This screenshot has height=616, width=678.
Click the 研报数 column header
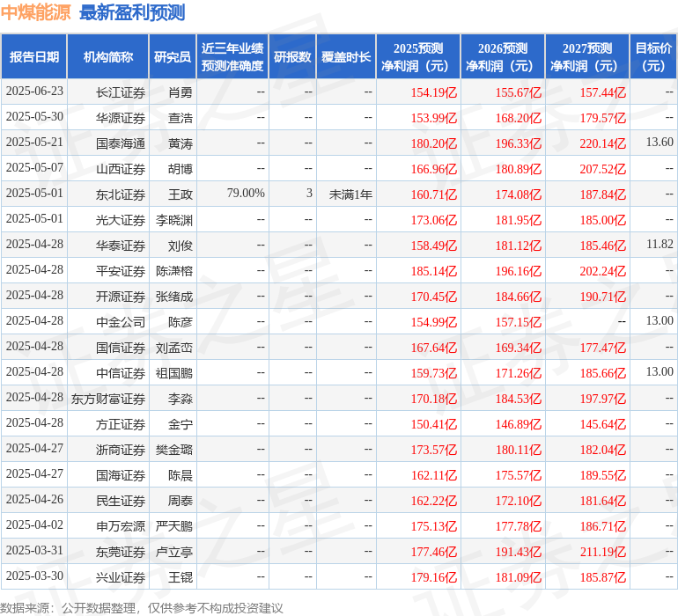292,56
